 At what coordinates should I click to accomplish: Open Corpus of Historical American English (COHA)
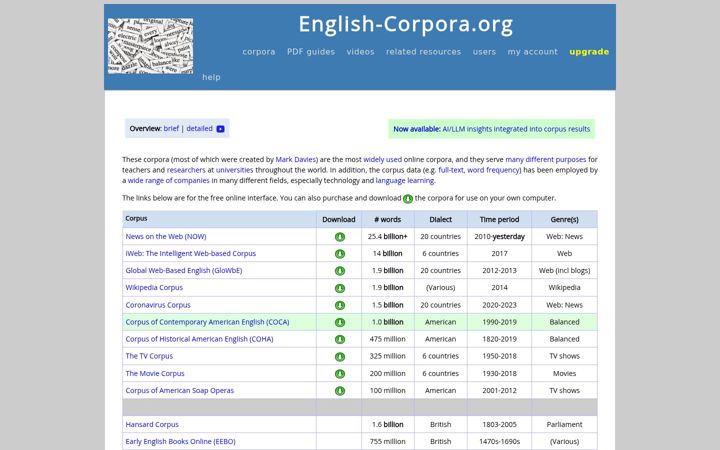[199, 339]
